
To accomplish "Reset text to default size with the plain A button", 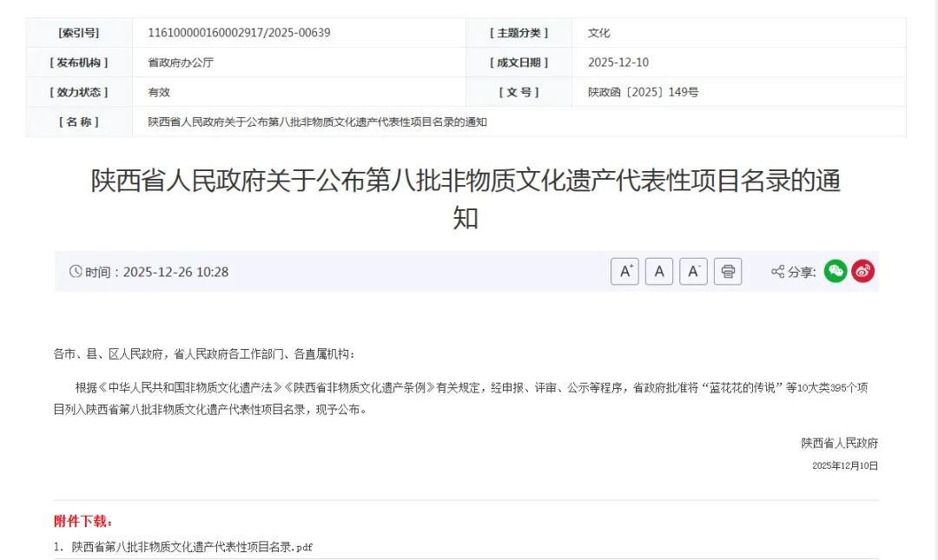I will pos(659,272).
